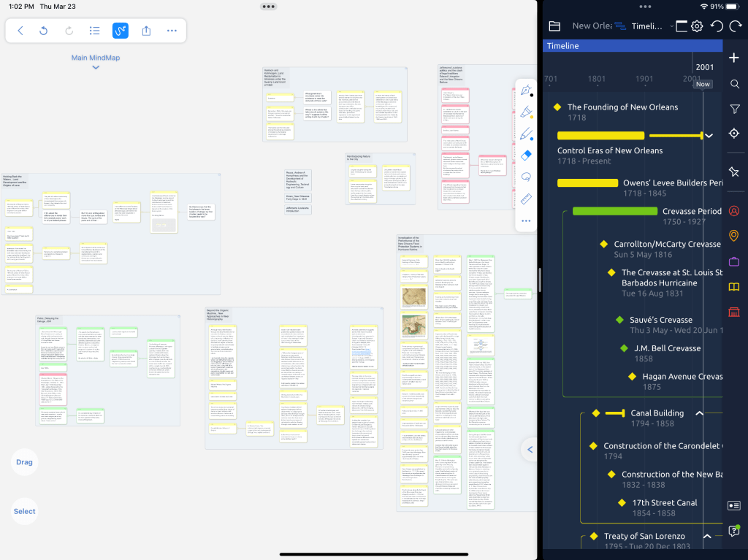Select the eraser drawing tool
This screenshot has height=560, width=748.
(525, 156)
